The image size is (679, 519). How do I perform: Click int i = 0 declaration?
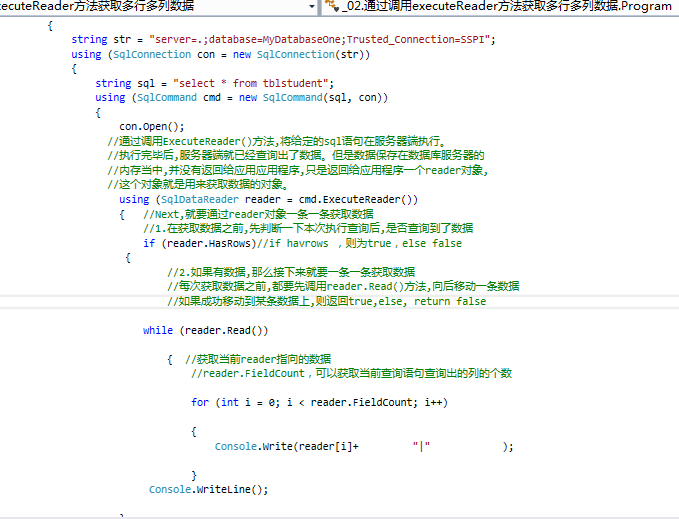pos(247,403)
